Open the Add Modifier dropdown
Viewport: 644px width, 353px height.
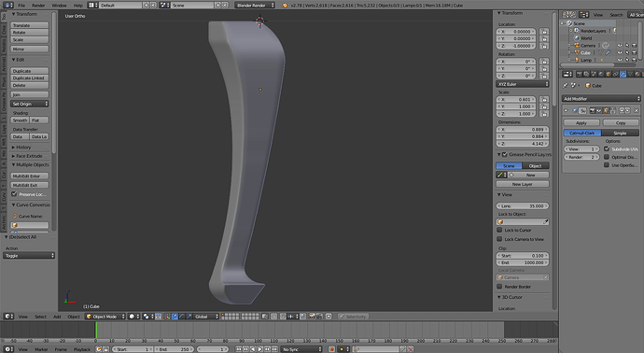(x=601, y=99)
